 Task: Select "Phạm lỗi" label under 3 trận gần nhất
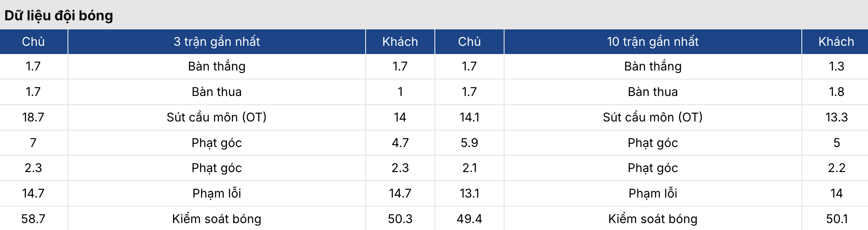[x=216, y=193]
